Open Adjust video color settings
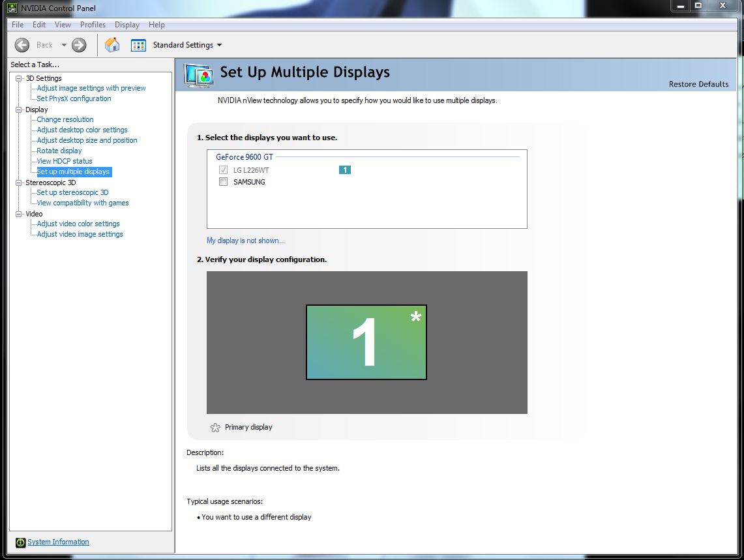 [x=78, y=224]
